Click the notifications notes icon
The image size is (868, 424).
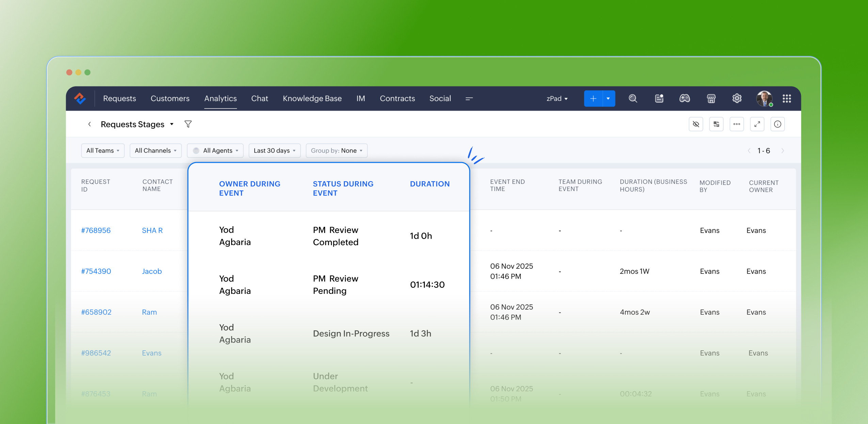tap(659, 98)
